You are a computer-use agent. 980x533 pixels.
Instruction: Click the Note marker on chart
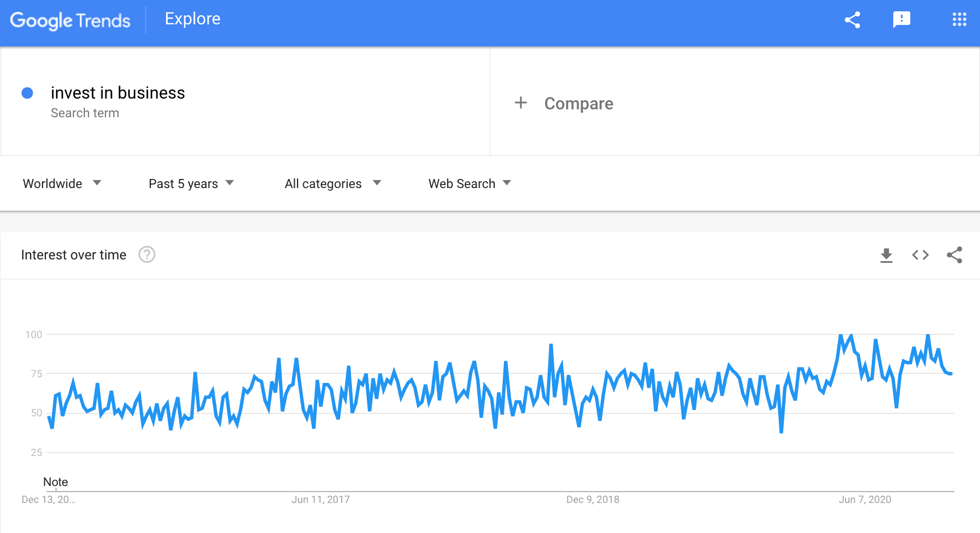point(56,482)
